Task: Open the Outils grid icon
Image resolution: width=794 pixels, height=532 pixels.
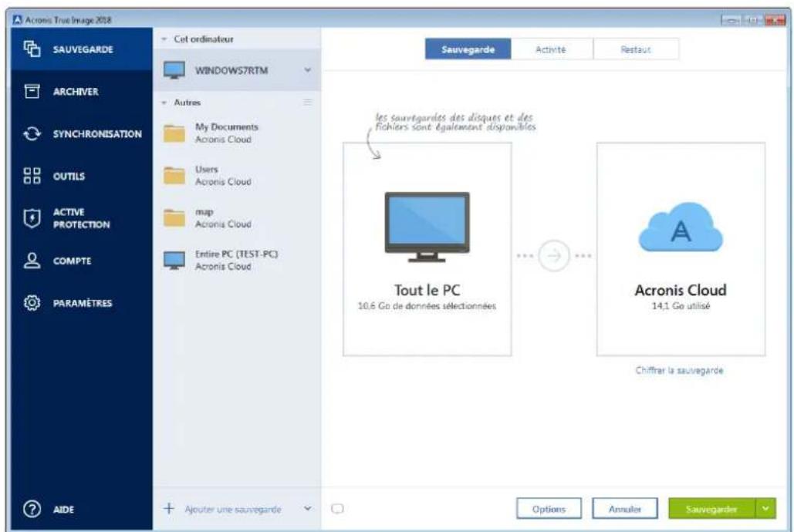Action: coord(32,176)
